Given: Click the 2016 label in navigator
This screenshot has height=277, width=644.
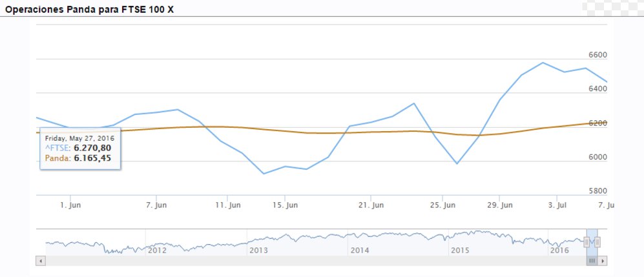Looking at the screenshot, I should tap(559, 251).
